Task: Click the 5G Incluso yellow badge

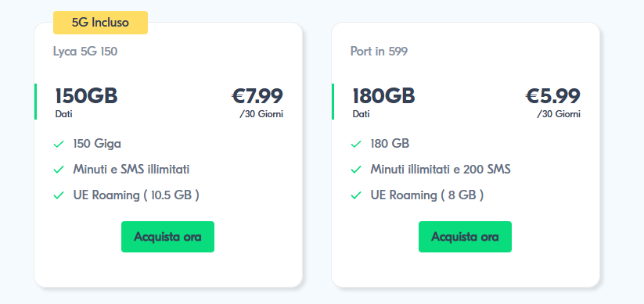Action: coord(100,23)
